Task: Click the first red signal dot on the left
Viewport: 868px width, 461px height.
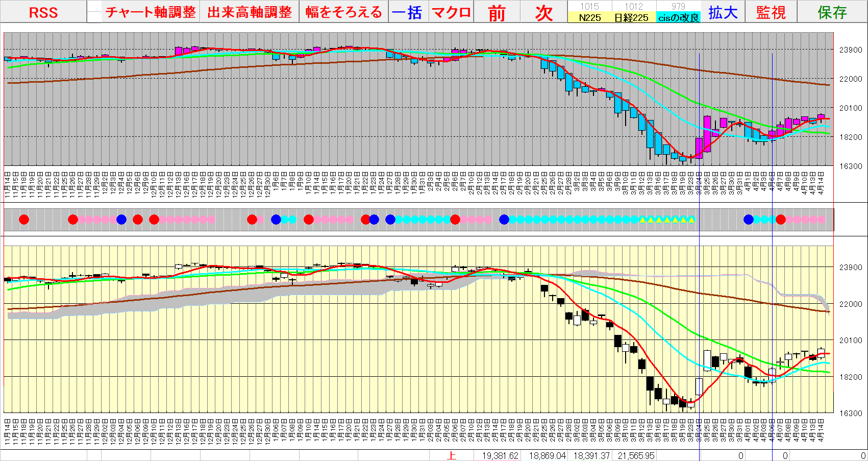Action: pos(24,220)
